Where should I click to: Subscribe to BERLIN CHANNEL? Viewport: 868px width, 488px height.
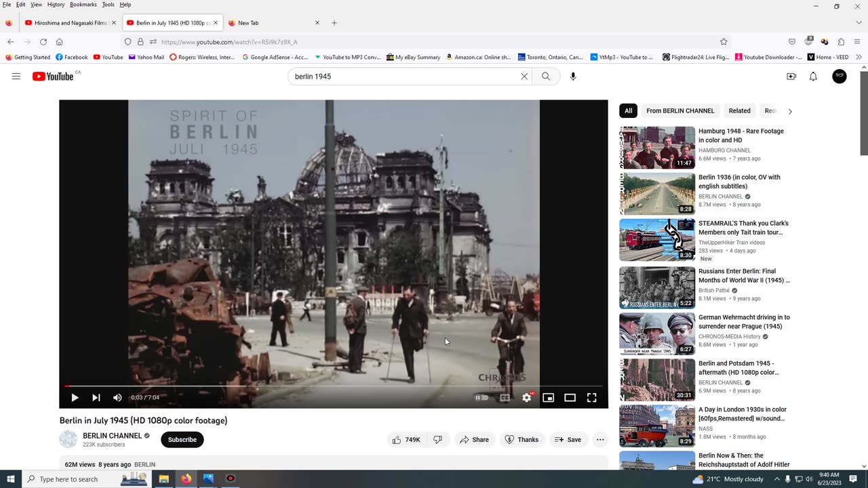pyautogui.click(x=182, y=440)
